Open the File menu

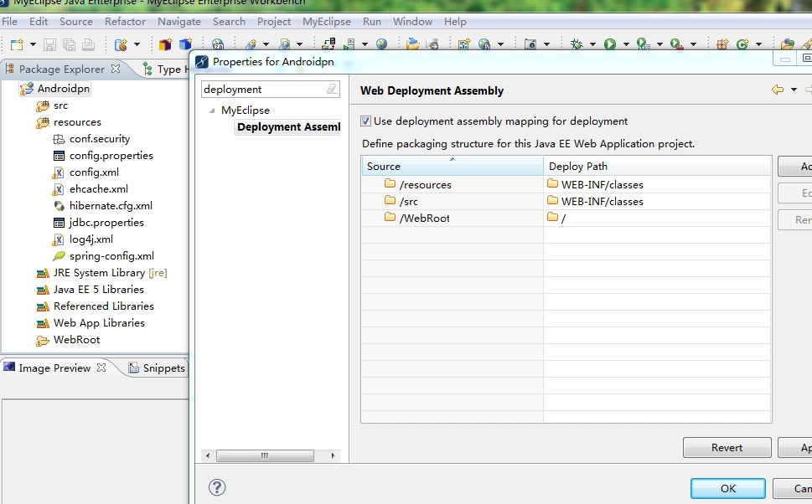coord(10,22)
